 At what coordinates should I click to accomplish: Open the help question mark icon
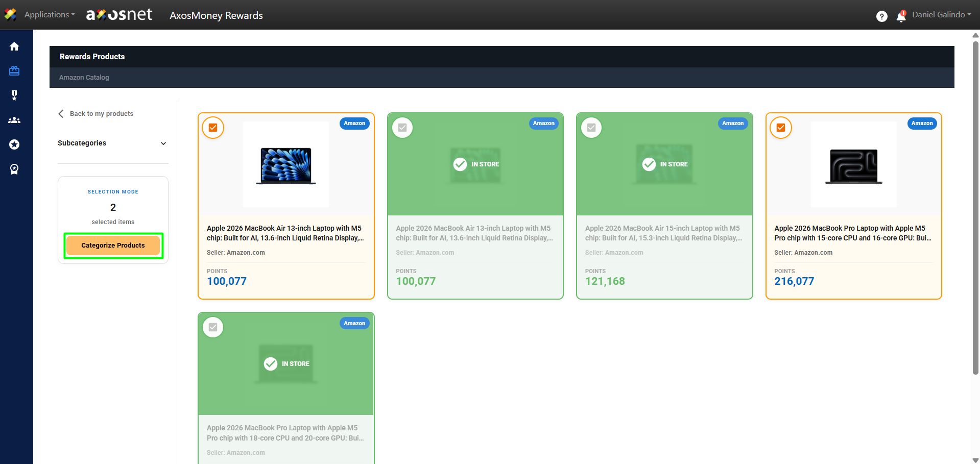(881, 16)
